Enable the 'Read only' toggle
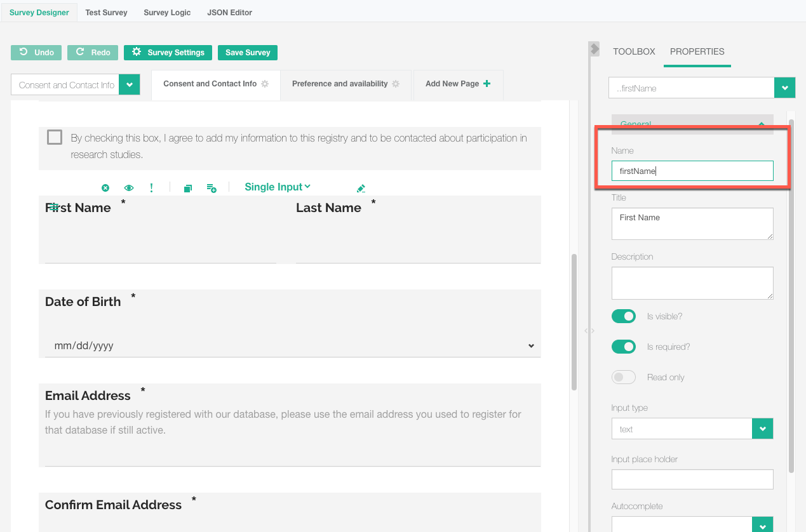The width and height of the screenshot is (806, 532). coord(623,377)
